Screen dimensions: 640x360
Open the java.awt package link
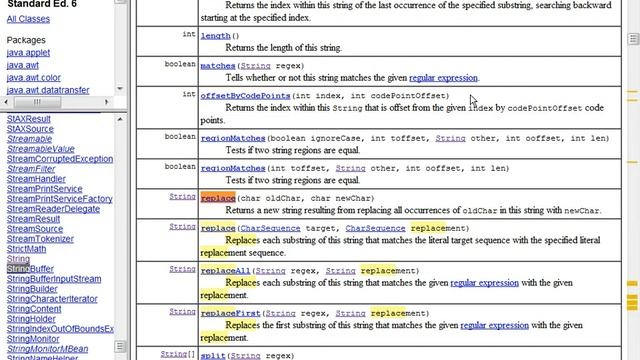pos(22,65)
